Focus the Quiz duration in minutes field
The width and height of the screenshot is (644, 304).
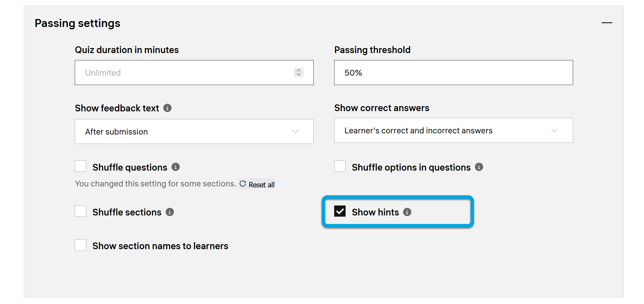point(185,73)
